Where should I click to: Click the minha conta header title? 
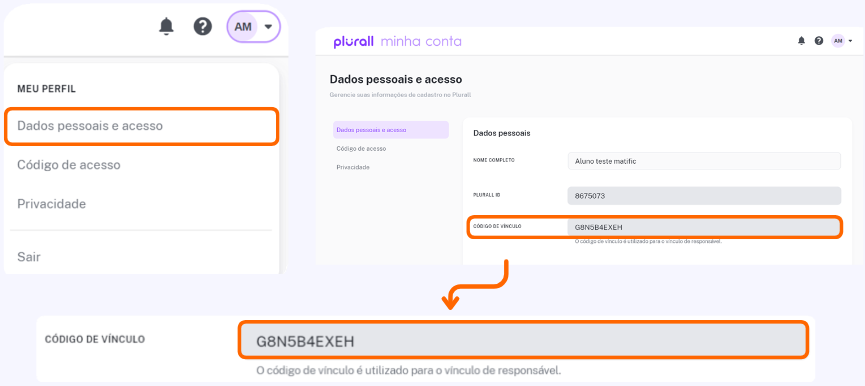coord(421,41)
